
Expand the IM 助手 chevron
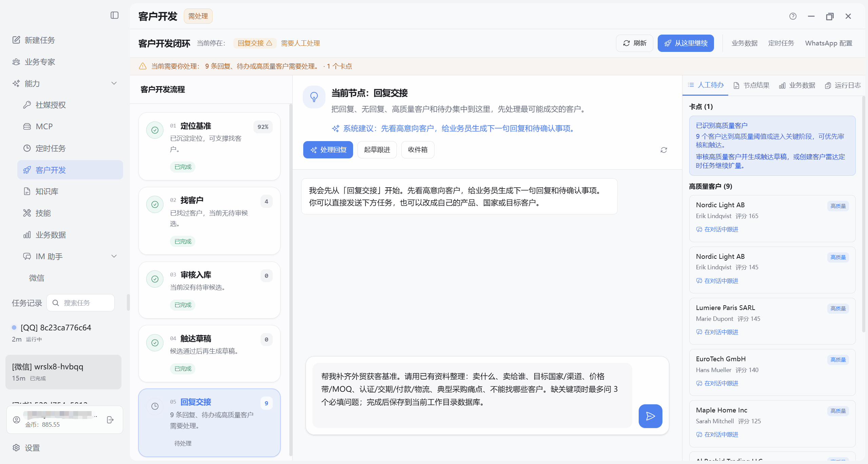(114, 256)
